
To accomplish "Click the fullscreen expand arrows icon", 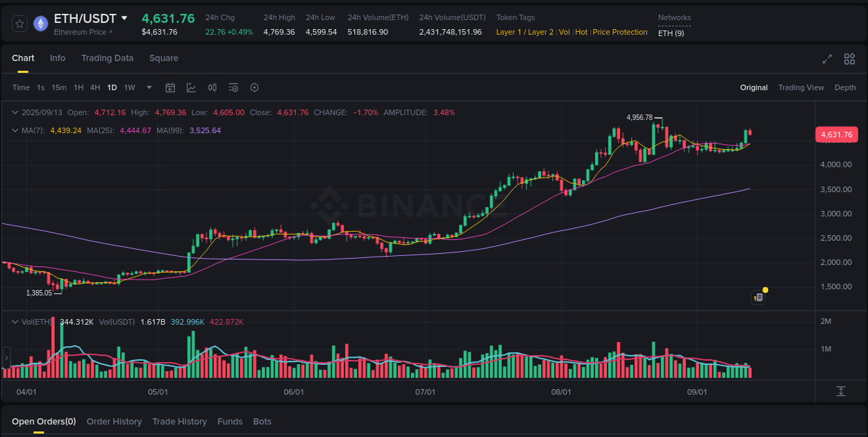I will tap(826, 60).
